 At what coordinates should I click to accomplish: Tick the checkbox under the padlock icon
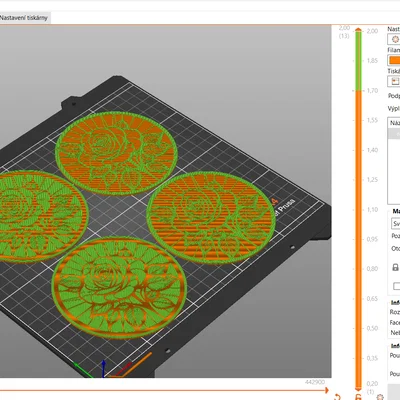point(396,286)
